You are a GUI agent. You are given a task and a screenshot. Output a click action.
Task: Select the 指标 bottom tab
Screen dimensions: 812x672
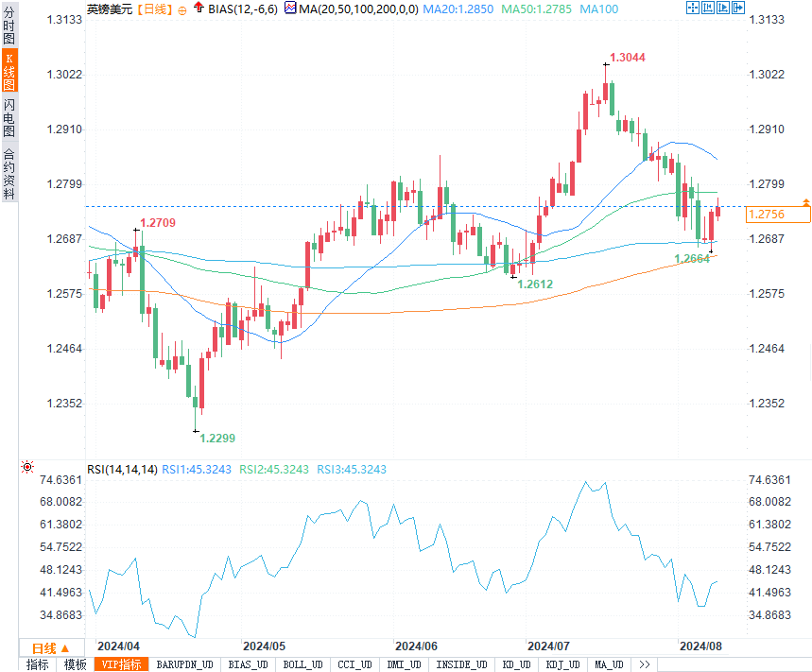[x=38, y=664]
